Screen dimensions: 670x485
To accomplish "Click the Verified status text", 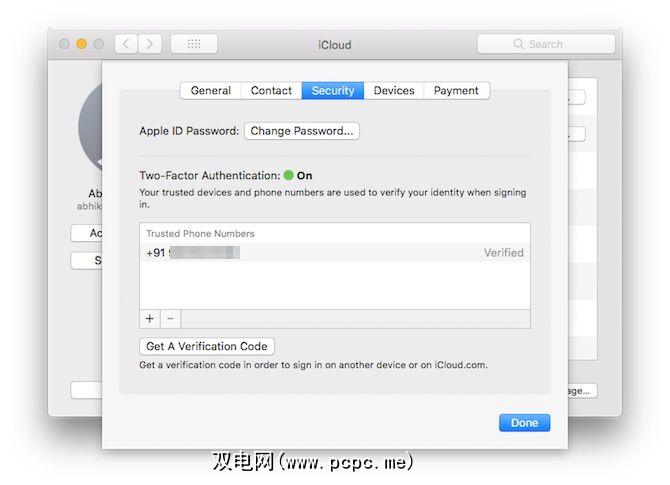I will pyautogui.click(x=503, y=253).
